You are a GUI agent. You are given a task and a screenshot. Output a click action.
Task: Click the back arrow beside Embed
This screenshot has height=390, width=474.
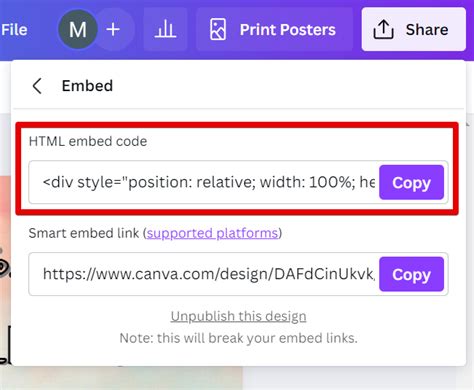[x=37, y=86]
